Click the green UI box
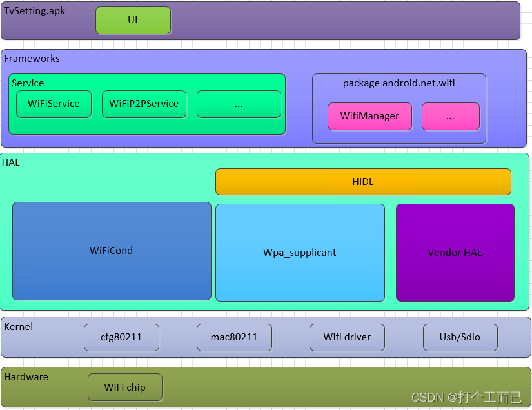Viewport: 532px width, 410px height. [133, 21]
